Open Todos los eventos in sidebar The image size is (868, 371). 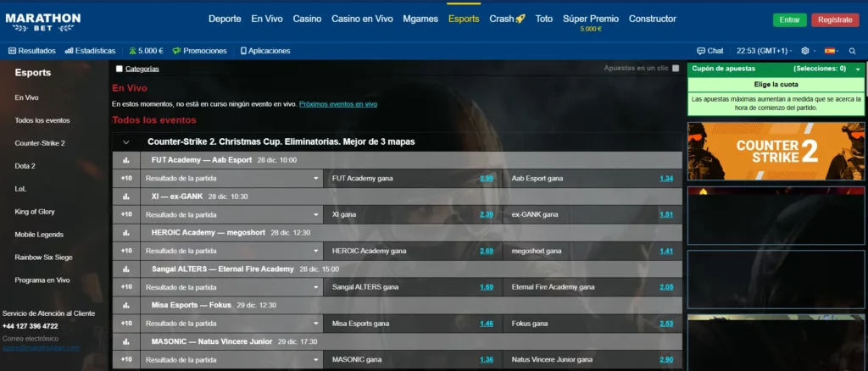pos(42,120)
